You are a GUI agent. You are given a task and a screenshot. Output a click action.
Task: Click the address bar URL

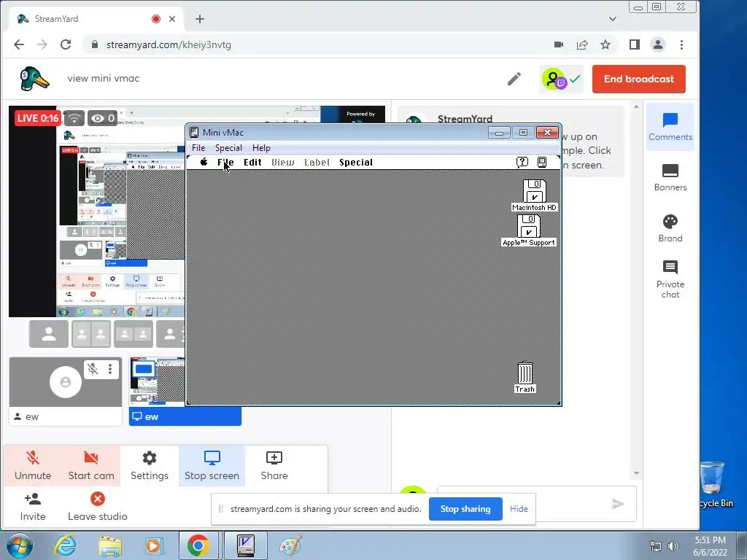[169, 44]
